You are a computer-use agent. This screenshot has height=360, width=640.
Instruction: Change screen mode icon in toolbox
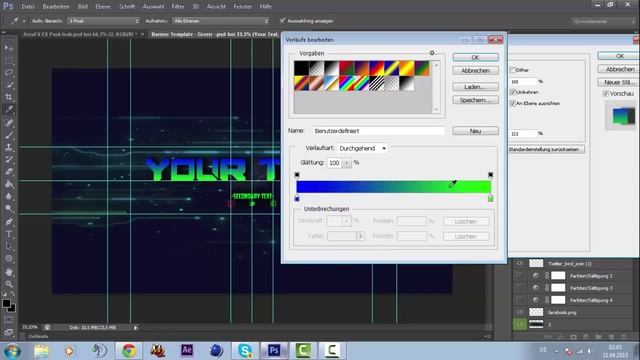(9, 332)
